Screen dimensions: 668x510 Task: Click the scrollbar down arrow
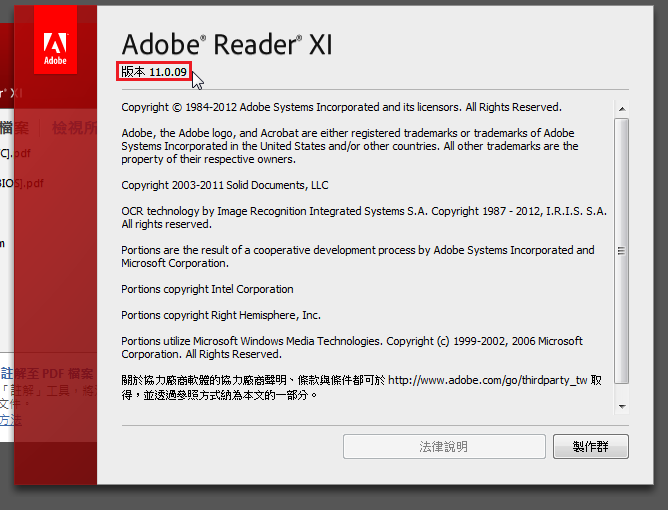pyautogui.click(x=622, y=406)
